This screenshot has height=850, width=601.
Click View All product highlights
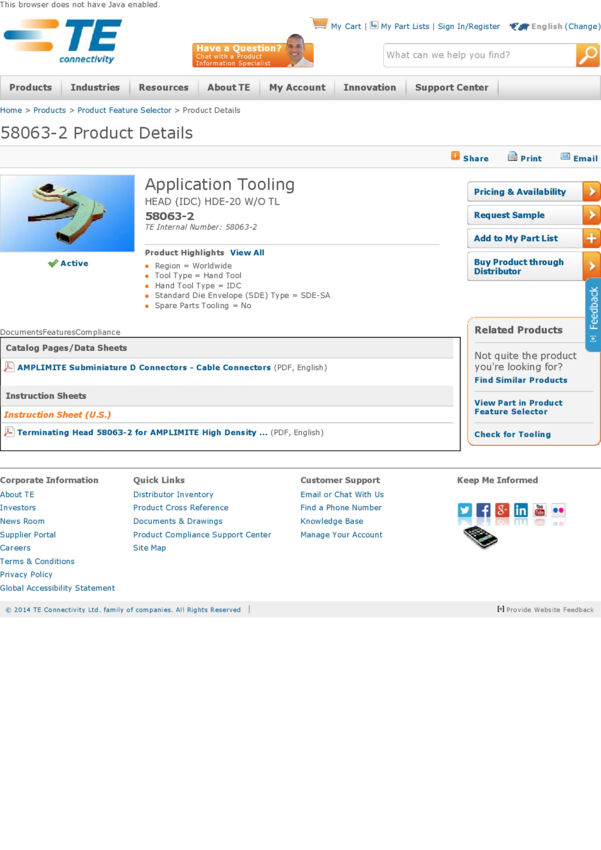(x=247, y=253)
